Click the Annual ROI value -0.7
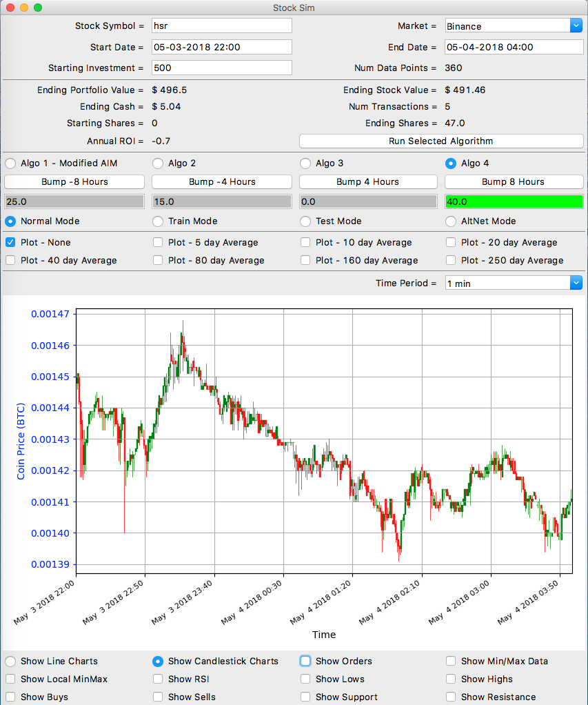The height and width of the screenshot is (705, 588). coord(161,141)
